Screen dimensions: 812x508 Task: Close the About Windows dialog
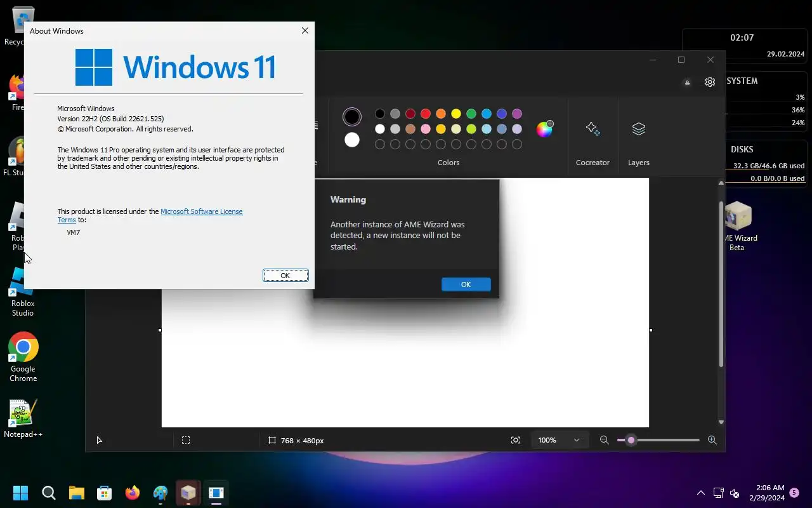pos(305,30)
